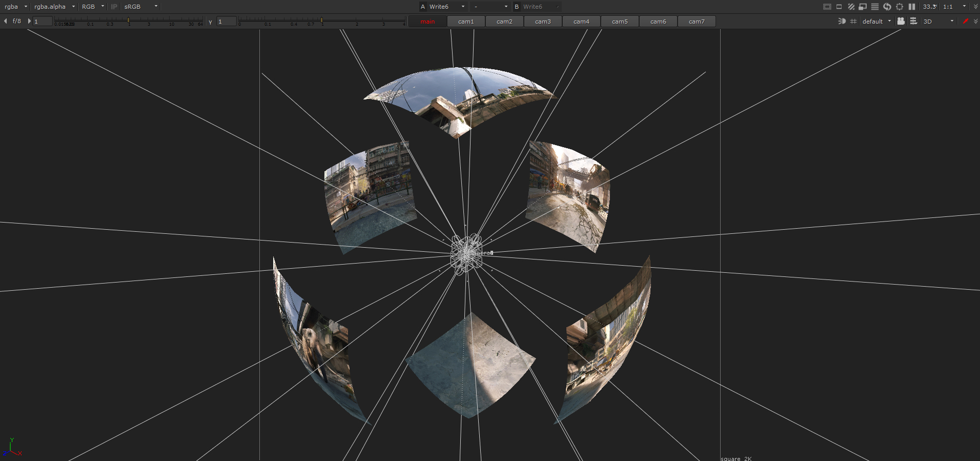Image resolution: width=980 pixels, height=461 pixels.
Task: Pause viewer updates
Action: tap(912, 7)
